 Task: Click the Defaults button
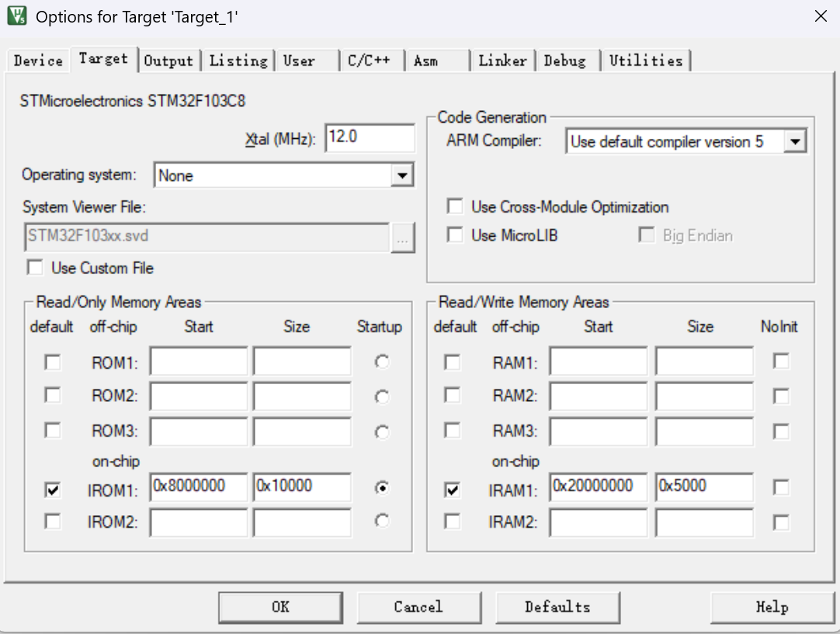click(557, 607)
